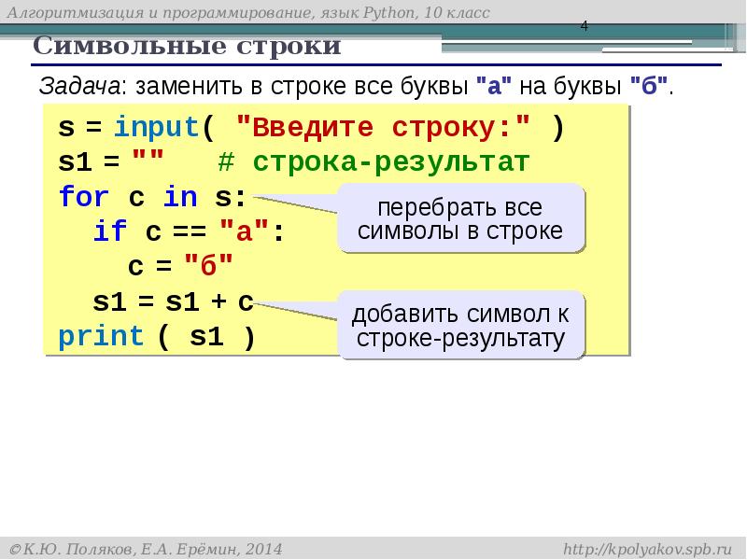747x560 pixels.
Task: Click the s1 = s1 + c line
Action: click(x=173, y=301)
